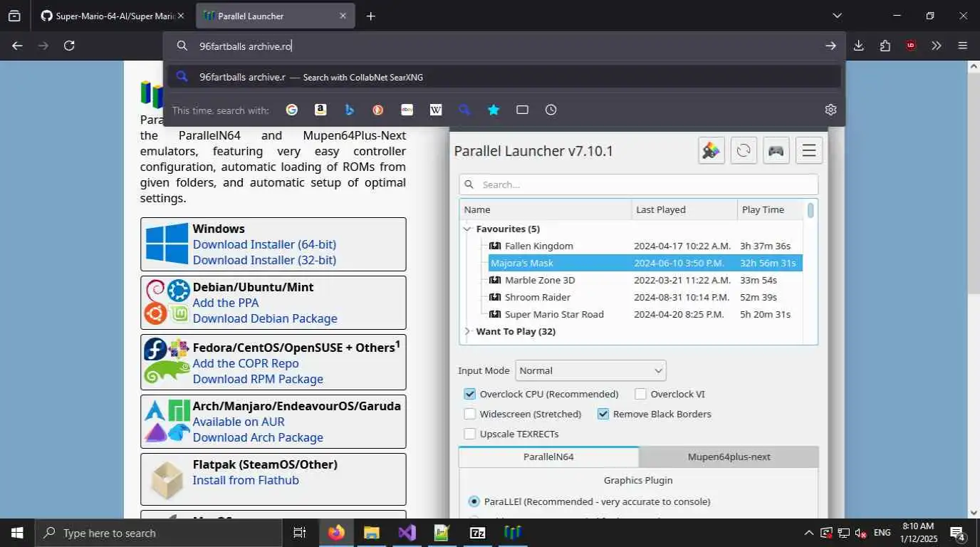Close the Parallel Launcher tab
The height and width of the screenshot is (547, 980).
[343, 16]
